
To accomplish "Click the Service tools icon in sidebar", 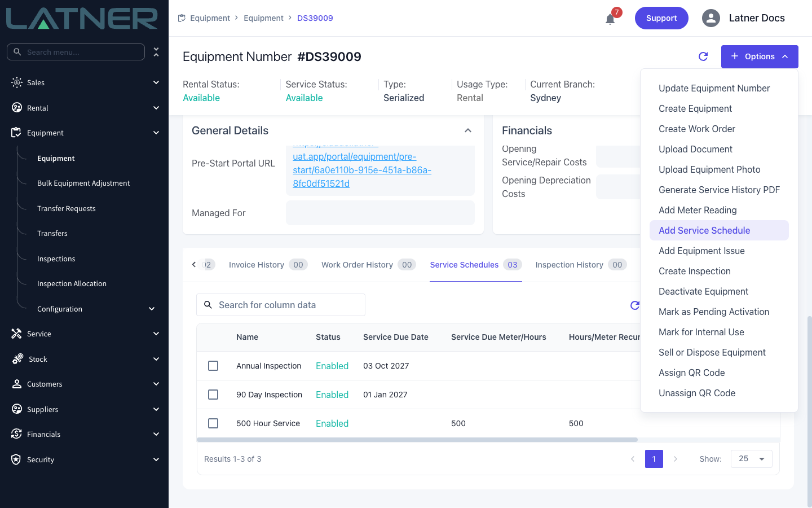I will (16, 334).
